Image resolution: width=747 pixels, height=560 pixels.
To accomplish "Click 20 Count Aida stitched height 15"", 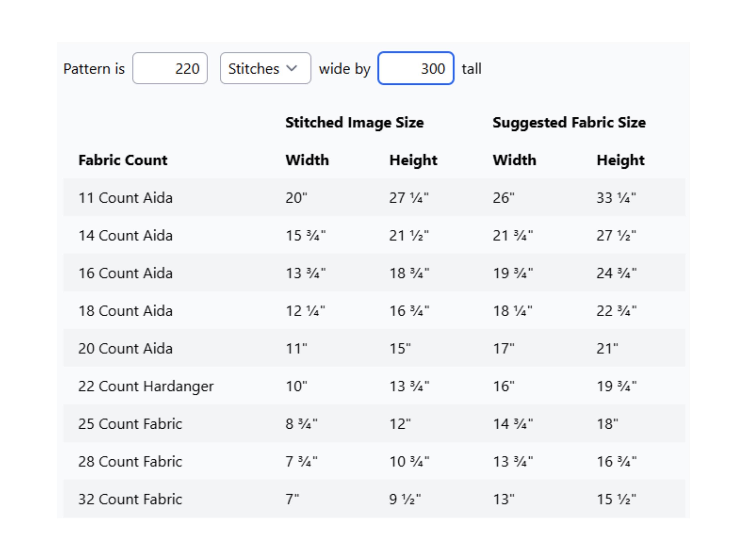I will click(400, 348).
